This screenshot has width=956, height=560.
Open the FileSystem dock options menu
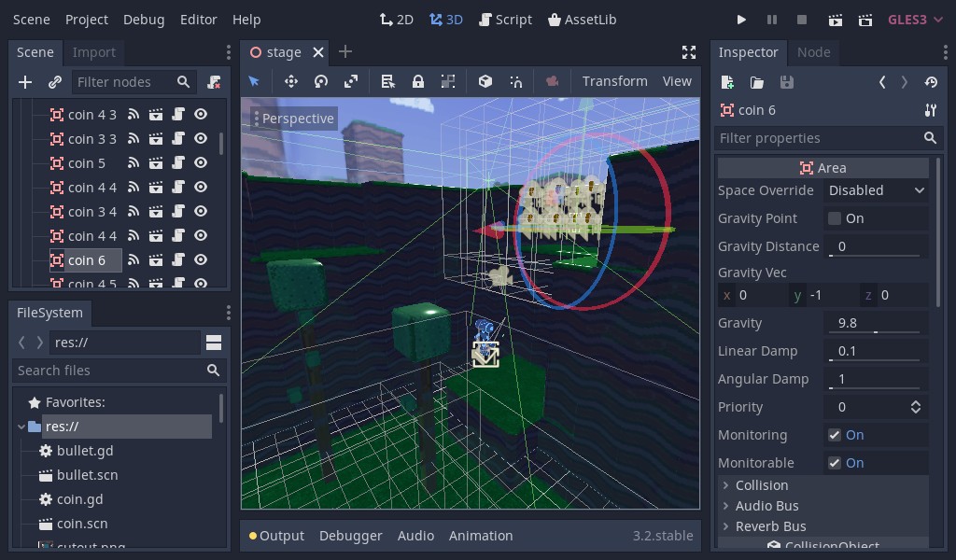[229, 313]
